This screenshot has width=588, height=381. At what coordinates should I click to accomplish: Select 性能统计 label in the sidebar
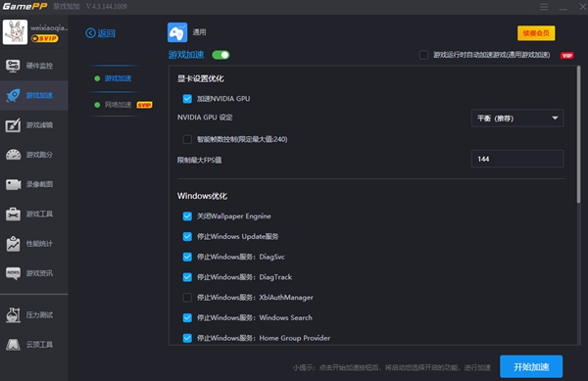click(x=39, y=244)
